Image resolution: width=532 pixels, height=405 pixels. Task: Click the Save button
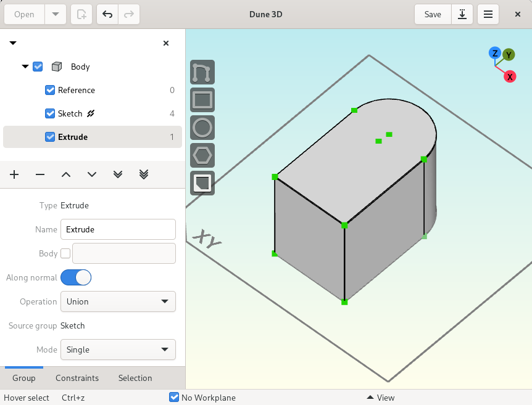coord(433,14)
